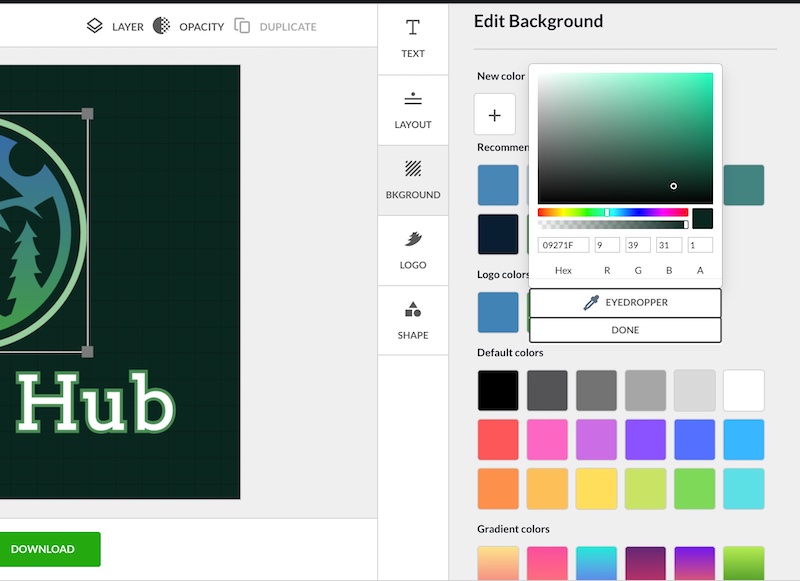
Task: Click the hue rainbow slider
Action: coord(612,212)
